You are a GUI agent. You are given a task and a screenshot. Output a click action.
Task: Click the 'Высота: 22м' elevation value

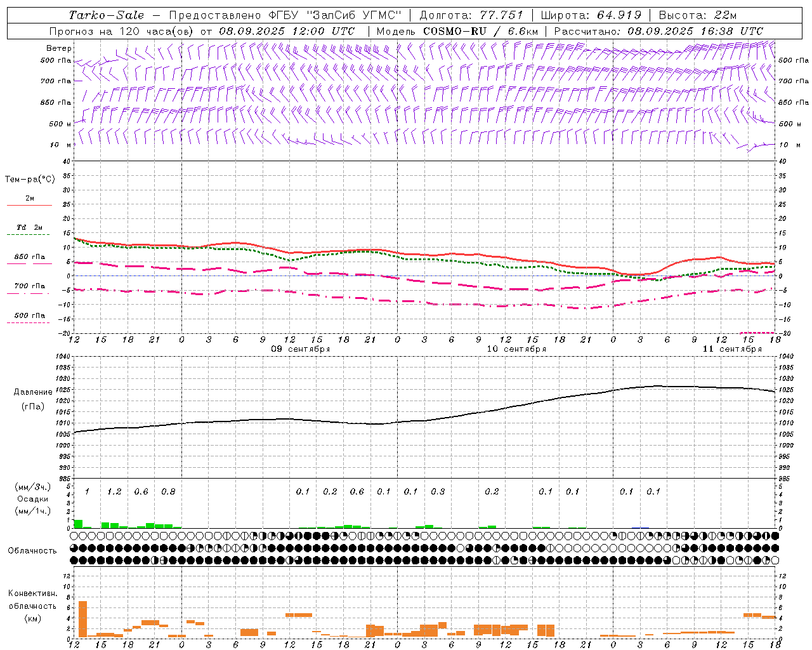698,15
